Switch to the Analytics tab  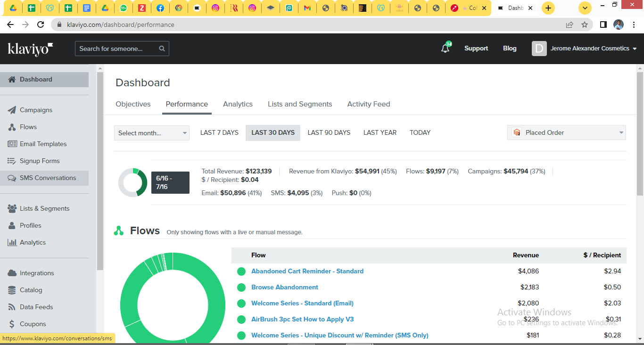coord(238,104)
